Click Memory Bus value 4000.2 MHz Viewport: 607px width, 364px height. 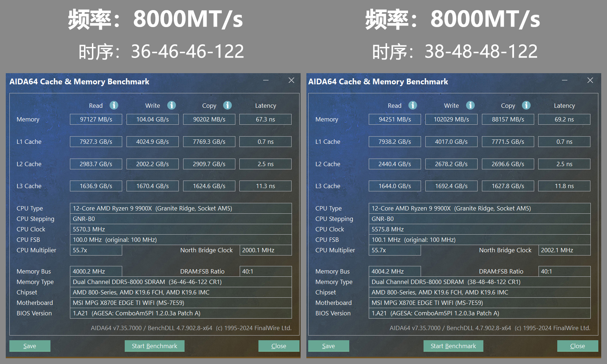click(x=96, y=271)
